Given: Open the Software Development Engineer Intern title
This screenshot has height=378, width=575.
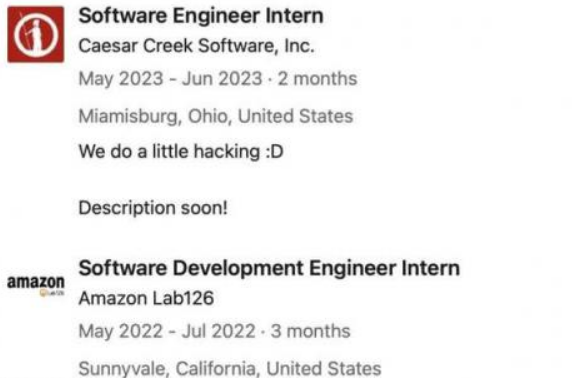Looking at the screenshot, I should point(269,268).
